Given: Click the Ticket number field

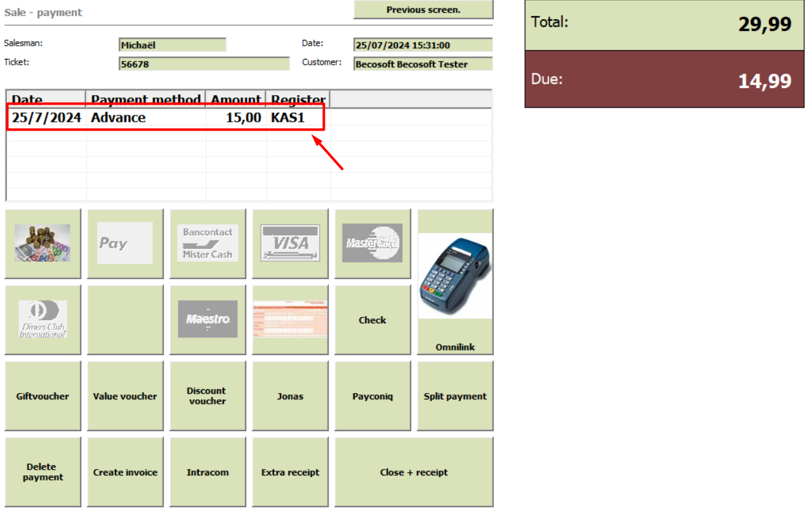Looking at the screenshot, I should tap(204, 64).
